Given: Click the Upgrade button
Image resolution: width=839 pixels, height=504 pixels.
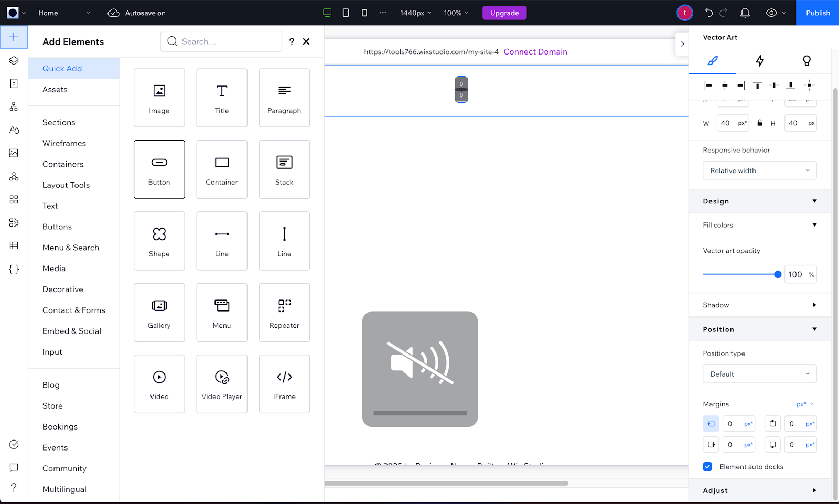Looking at the screenshot, I should point(504,13).
